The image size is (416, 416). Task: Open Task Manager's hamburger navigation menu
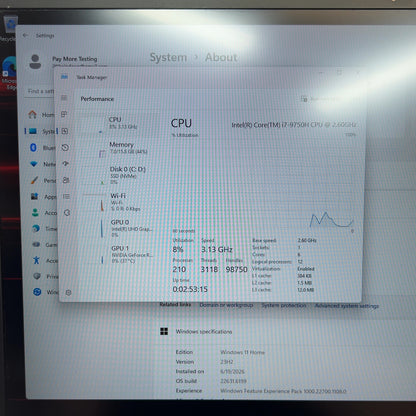pos(64,98)
